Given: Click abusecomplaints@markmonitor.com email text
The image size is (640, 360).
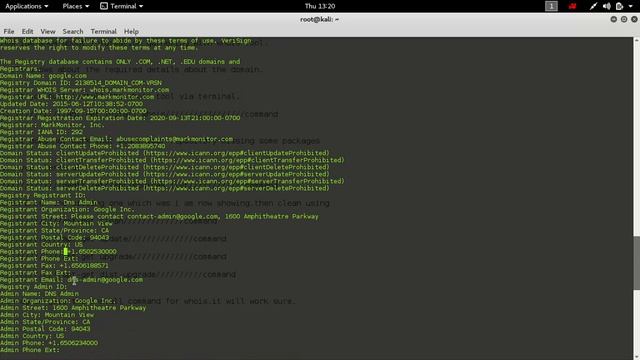Looking at the screenshot, I should click(x=174, y=139).
